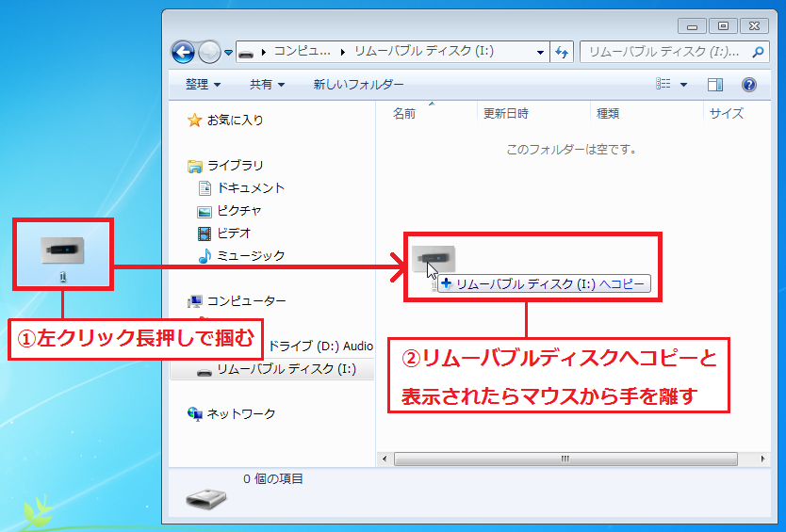Image resolution: width=786 pixels, height=532 pixels.
Task: Click the Back navigation arrow button
Action: [x=183, y=52]
